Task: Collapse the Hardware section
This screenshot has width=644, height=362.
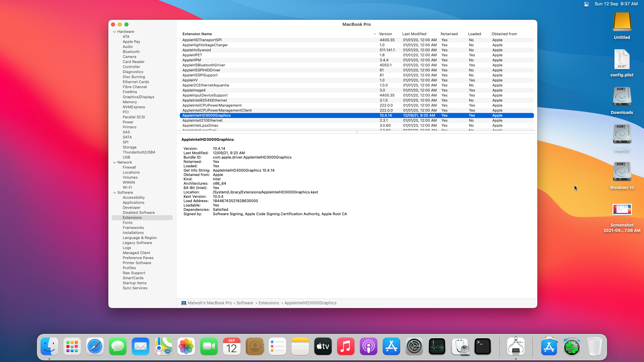Action: 115,32
